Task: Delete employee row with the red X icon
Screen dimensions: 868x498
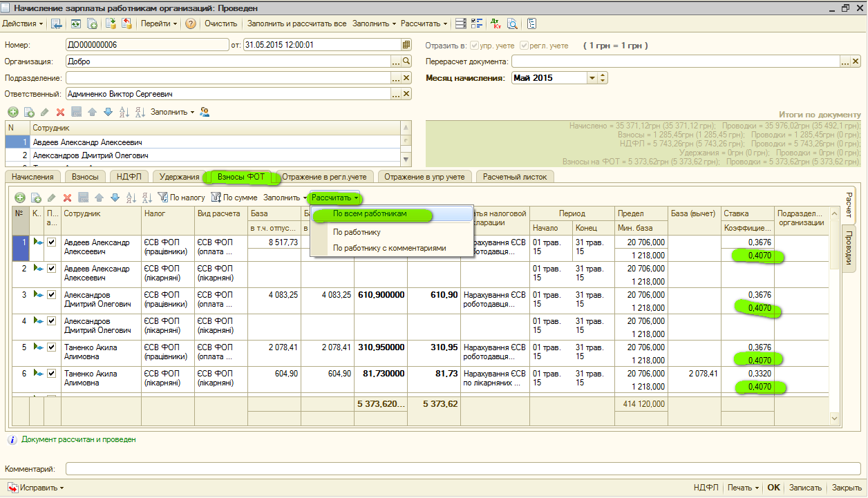Action: [x=61, y=112]
